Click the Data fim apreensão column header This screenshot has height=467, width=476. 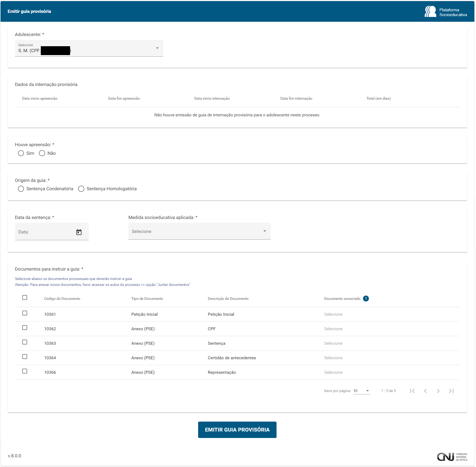coord(124,99)
